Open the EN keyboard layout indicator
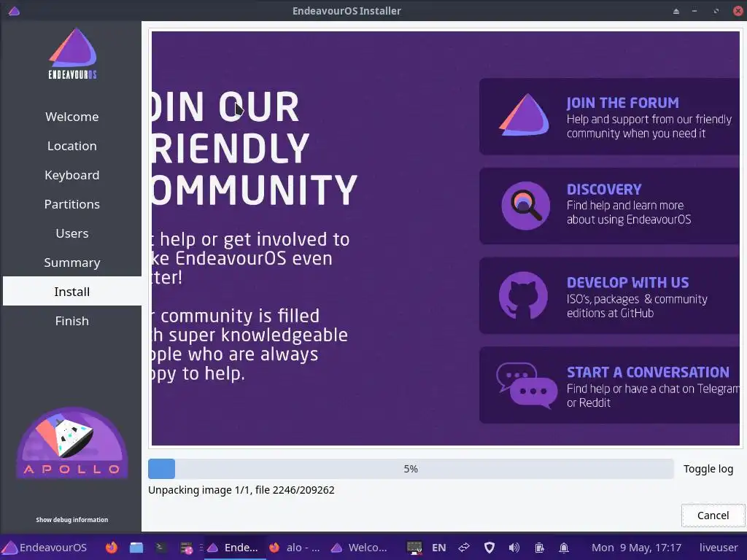Screen dimensions: 747x560 click(x=438, y=548)
